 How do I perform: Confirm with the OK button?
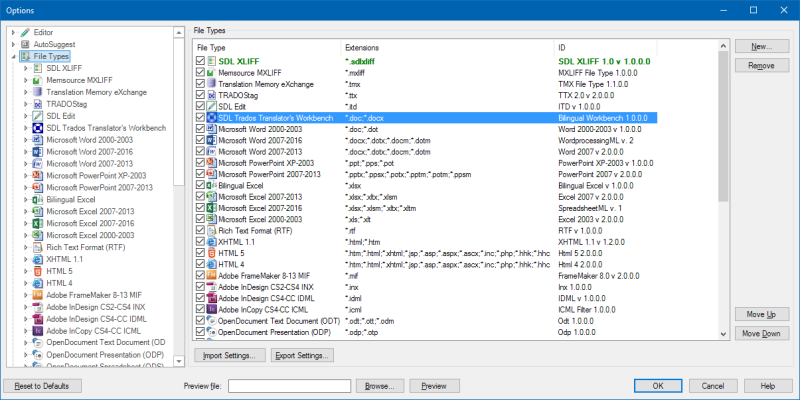[x=658, y=386]
